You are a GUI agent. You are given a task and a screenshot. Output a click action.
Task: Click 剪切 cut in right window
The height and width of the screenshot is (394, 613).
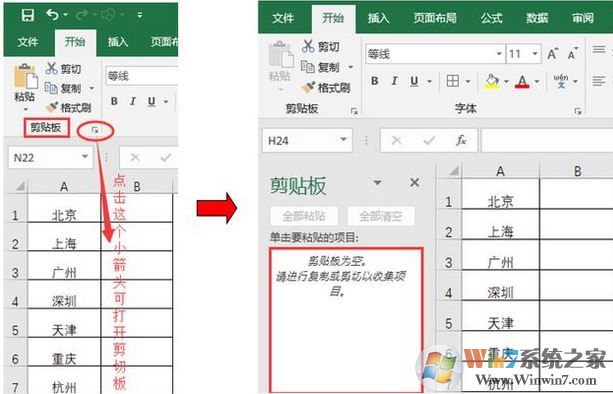click(x=321, y=47)
